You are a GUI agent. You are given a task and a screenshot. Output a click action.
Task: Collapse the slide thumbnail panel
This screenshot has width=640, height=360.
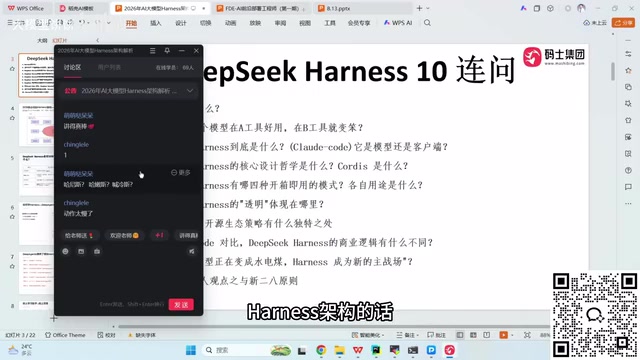(97, 40)
